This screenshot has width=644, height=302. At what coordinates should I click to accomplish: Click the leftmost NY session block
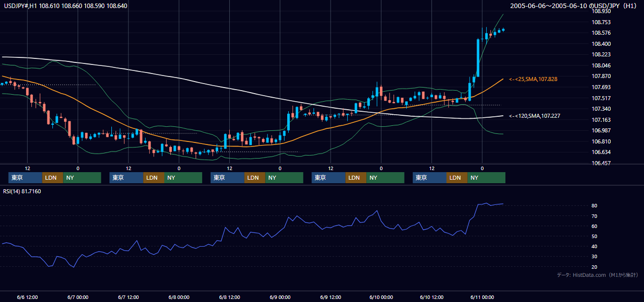[82, 178]
